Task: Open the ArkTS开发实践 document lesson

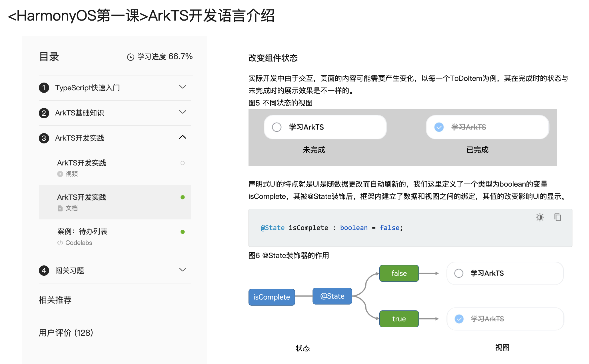Action: tap(115, 202)
